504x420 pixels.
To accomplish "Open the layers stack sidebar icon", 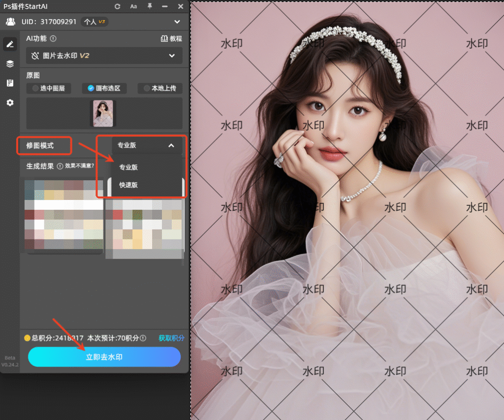I will pyautogui.click(x=10, y=64).
